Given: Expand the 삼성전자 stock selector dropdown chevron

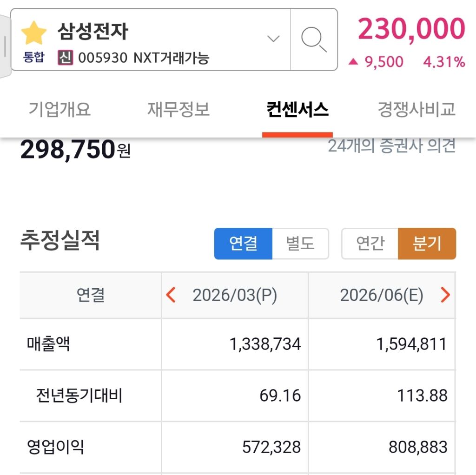Looking at the screenshot, I should point(273,39).
